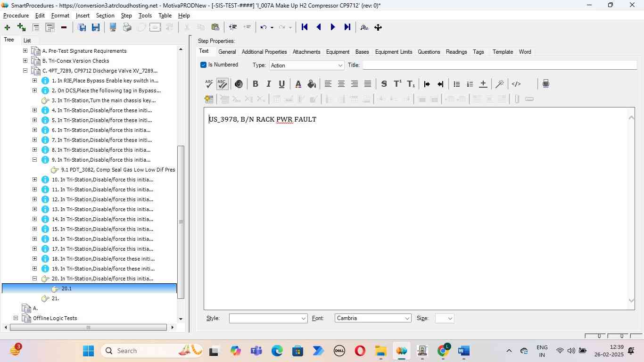The width and height of the screenshot is (644, 362).
Task: Open the HTML source code view
Action: point(516,84)
